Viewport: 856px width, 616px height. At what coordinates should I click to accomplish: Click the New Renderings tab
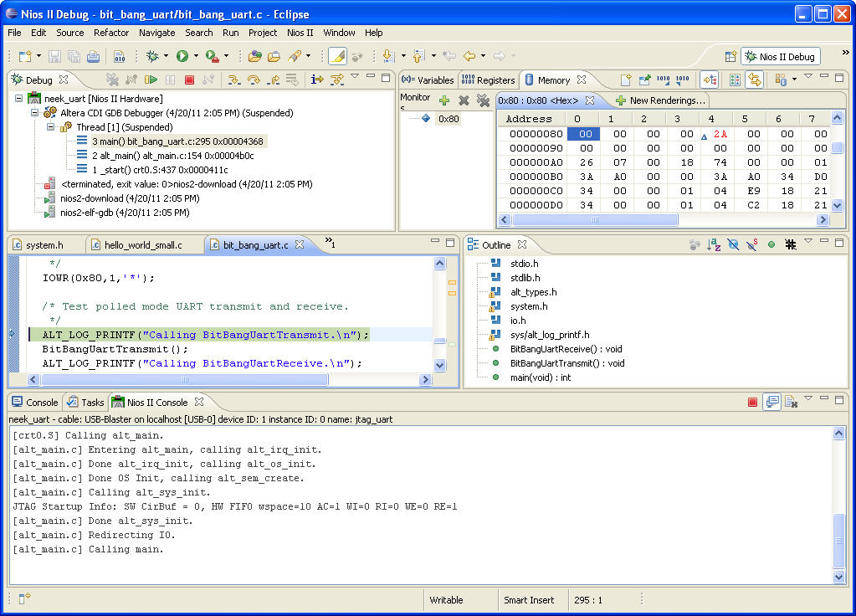coord(660,100)
